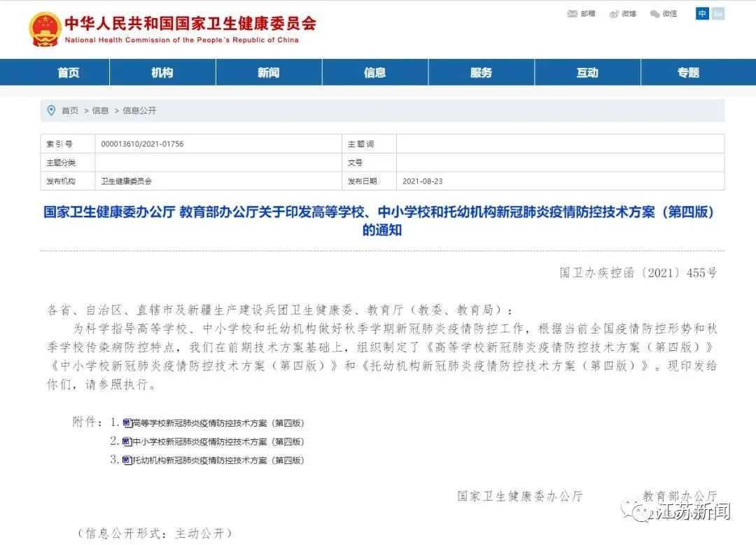The width and height of the screenshot is (756, 545).
Task: Click the 附件 label
Action: coord(87,422)
